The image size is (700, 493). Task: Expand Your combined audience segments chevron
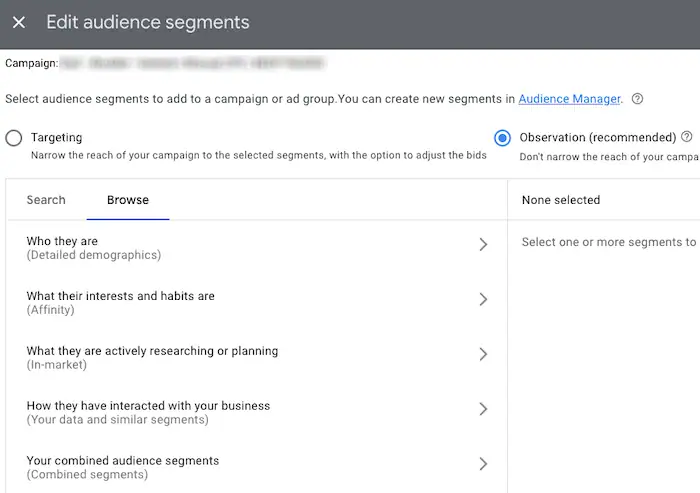[x=483, y=464]
